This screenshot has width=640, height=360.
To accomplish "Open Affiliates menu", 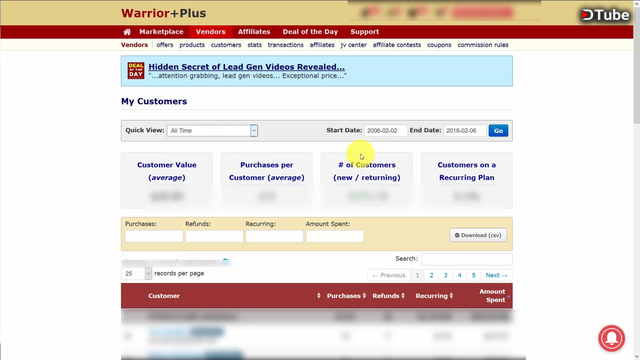I will coord(254,32).
